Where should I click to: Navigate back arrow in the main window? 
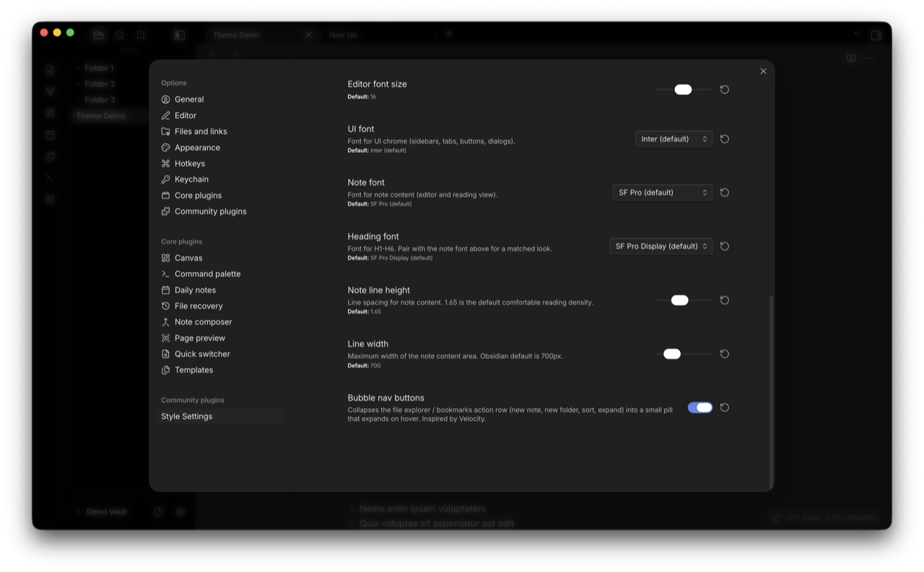pos(214,54)
